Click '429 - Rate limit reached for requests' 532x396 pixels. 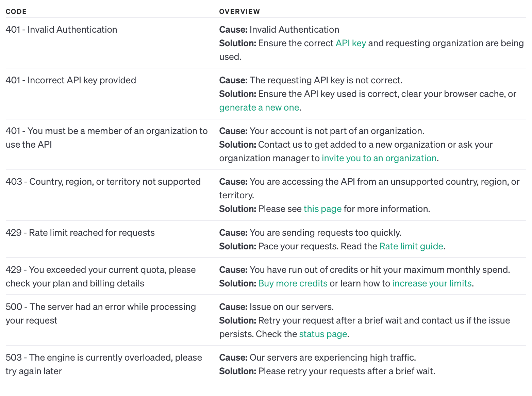[x=80, y=233]
